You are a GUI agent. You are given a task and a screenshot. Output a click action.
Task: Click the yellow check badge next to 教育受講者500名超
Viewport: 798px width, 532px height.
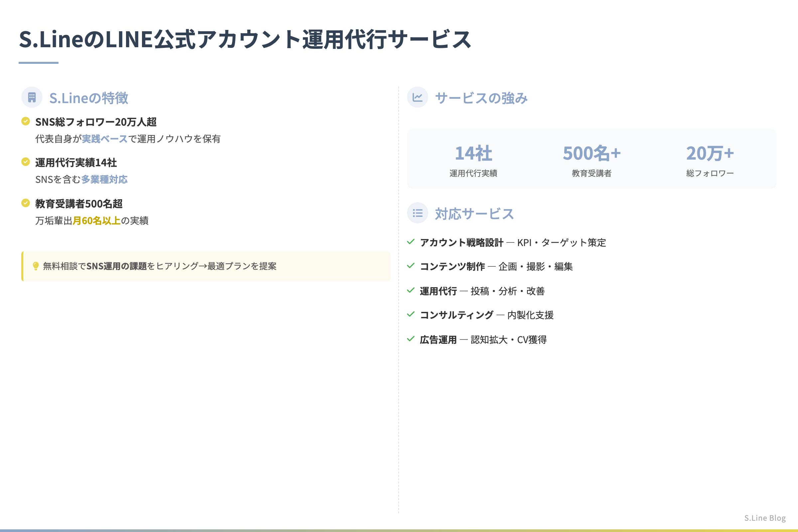[x=26, y=203]
